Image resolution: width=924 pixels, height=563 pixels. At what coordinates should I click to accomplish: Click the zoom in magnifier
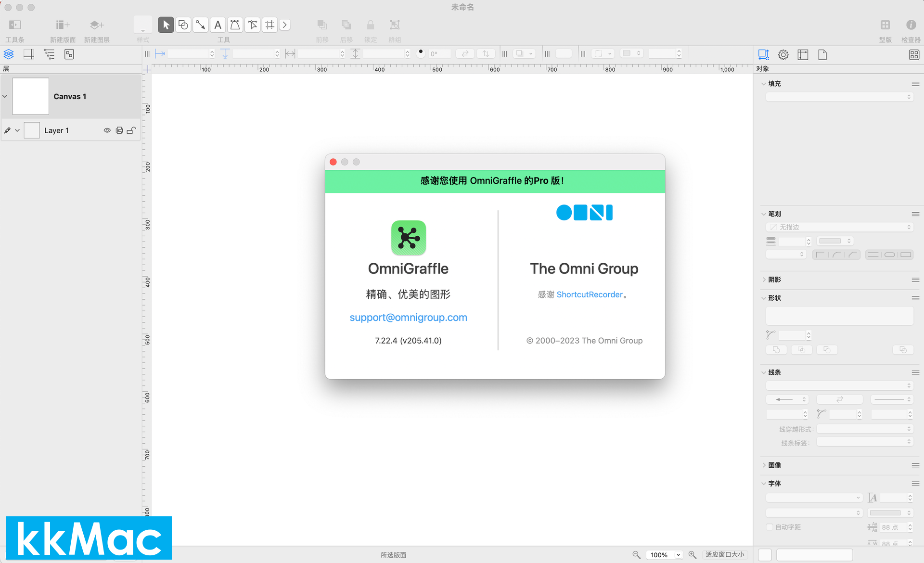(x=693, y=555)
